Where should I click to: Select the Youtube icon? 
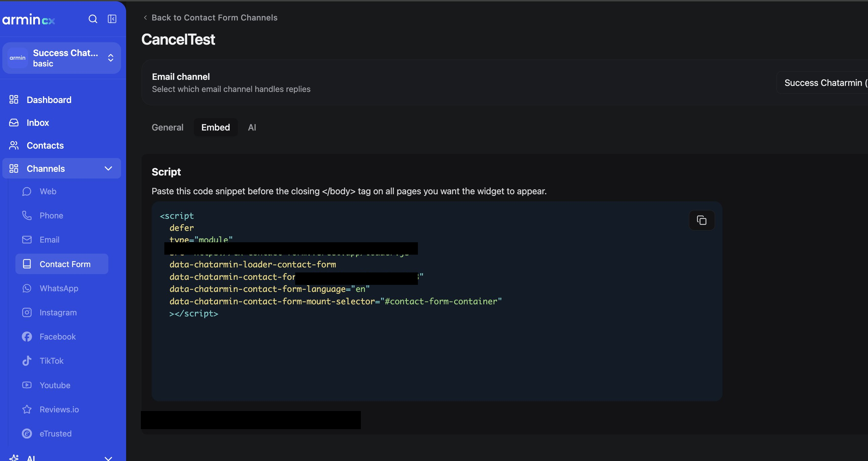coord(26,385)
